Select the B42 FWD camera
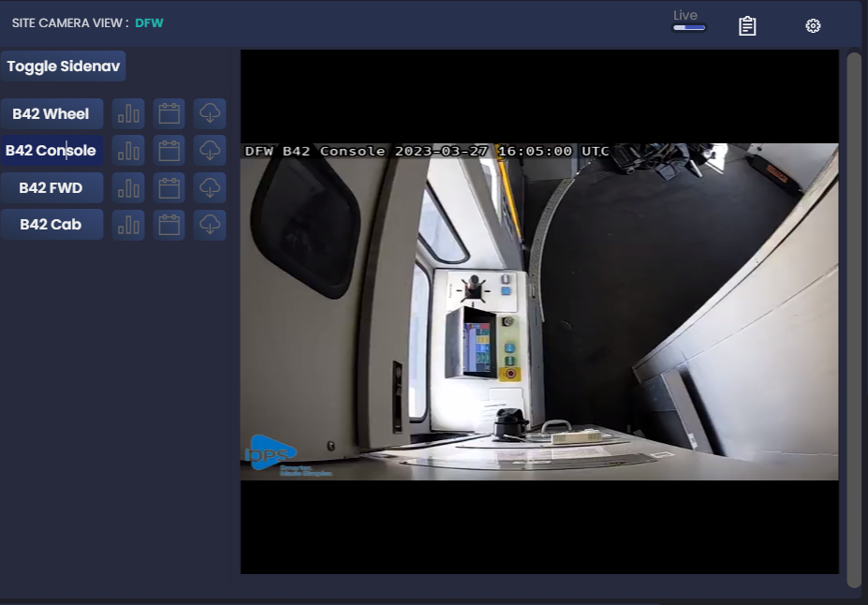 pyautogui.click(x=52, y=187)
